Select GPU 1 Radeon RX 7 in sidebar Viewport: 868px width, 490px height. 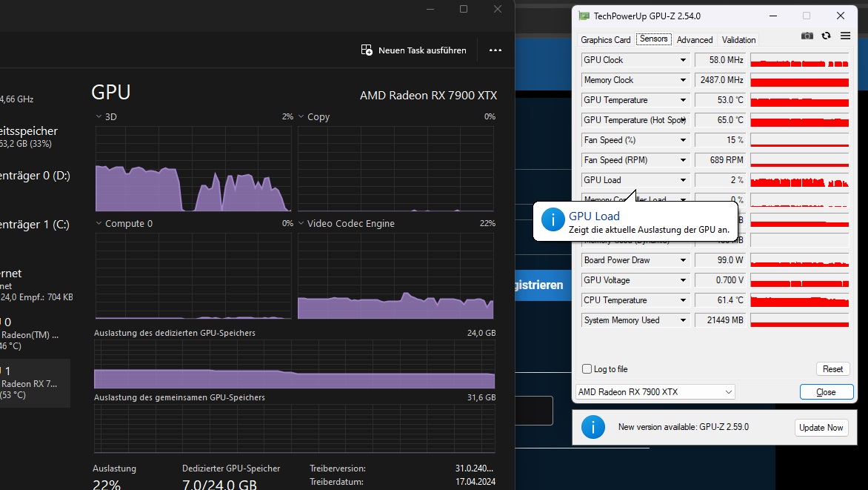pos(33,383)
